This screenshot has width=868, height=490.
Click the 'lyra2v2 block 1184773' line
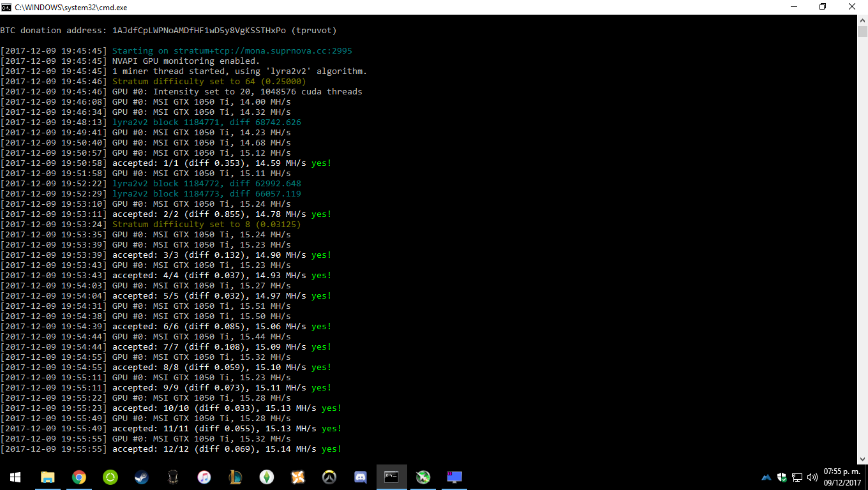click(x=151, y=194)
